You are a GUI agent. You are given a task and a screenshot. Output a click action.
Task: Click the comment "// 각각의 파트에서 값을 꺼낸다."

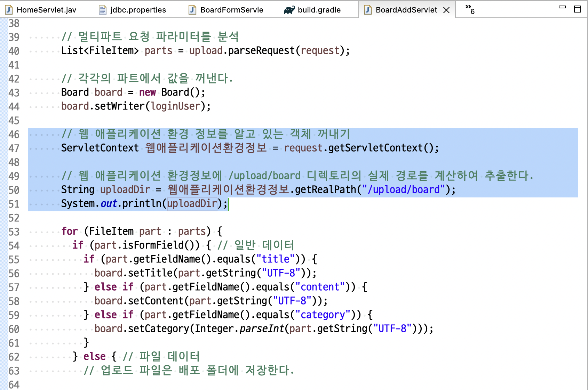[x=147, y=79]
